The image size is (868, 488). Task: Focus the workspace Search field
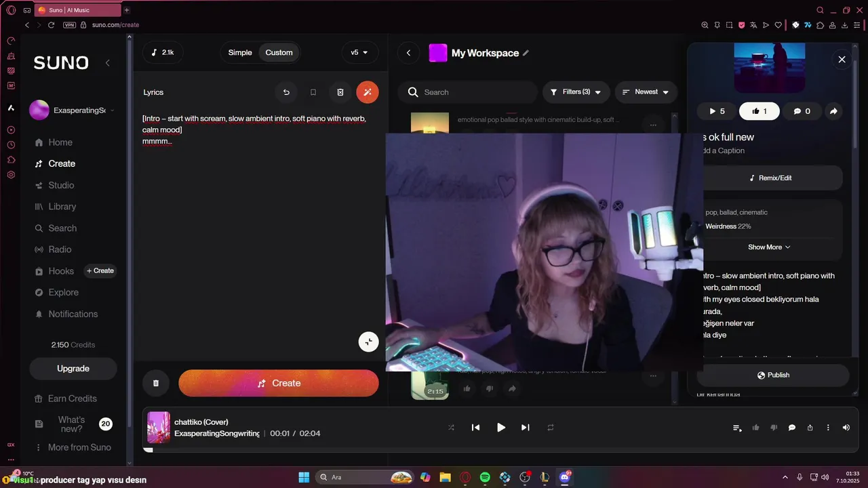click(x=467, y=92)
